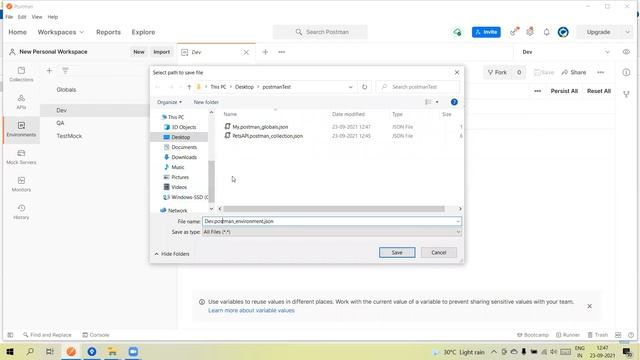Open the Help menu
The width and height of the screenshot is (640, 360).
pyautogui.click(x=53, y=17)
